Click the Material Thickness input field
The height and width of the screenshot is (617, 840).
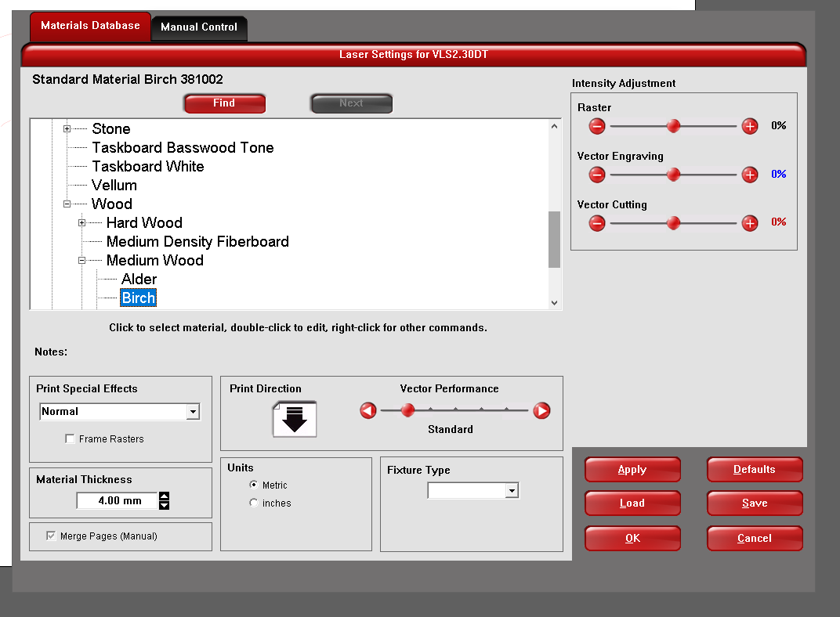click(x=118, y=500)
